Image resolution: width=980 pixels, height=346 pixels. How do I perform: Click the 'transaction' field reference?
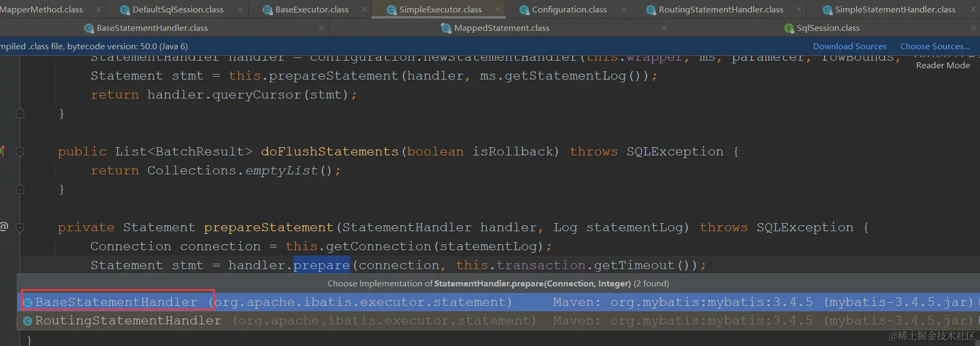(541, 265)
